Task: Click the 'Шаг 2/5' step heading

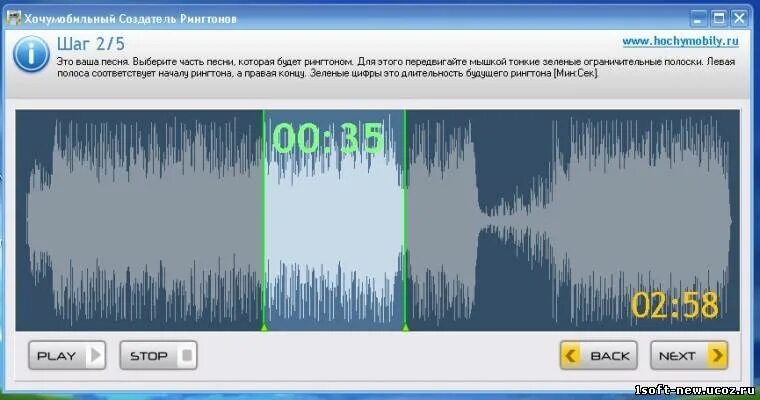Action: [91, 44]
